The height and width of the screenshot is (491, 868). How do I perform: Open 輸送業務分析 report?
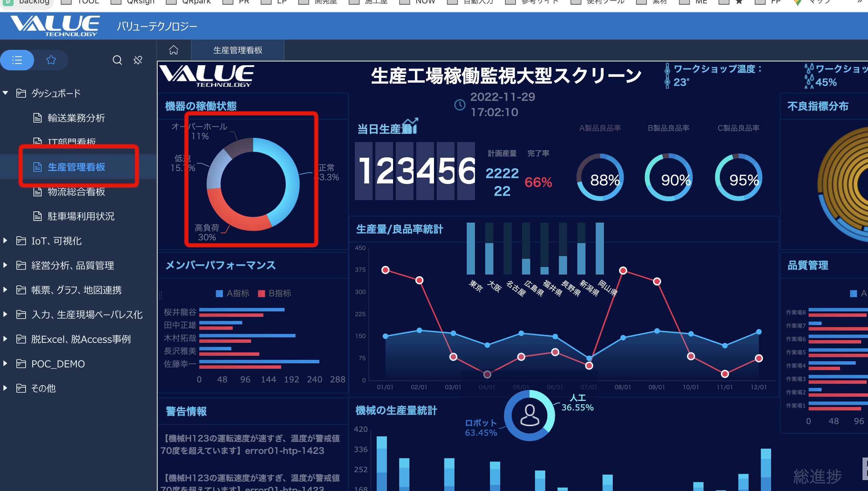coord(76,118)
